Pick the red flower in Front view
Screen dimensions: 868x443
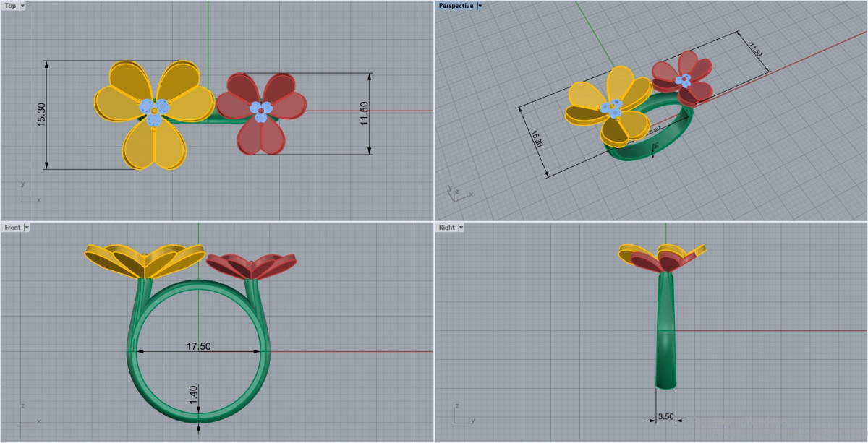pyautogui.click(x=252, y=265)
